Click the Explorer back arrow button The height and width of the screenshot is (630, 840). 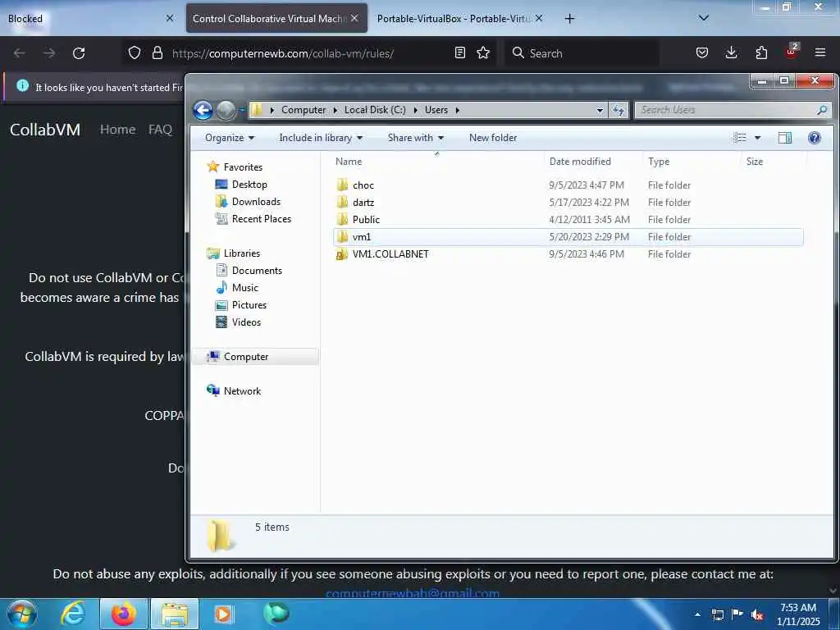(203, 111)
